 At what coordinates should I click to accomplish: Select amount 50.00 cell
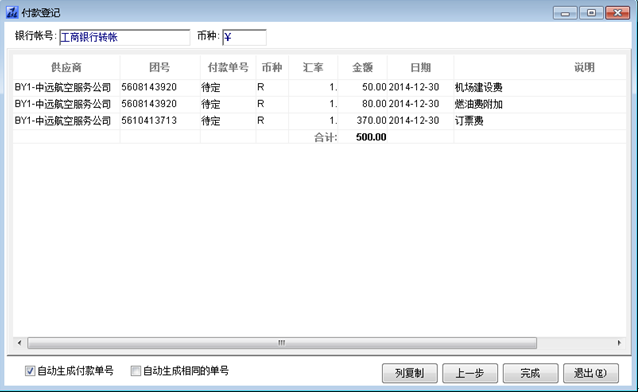click(363, 87)
